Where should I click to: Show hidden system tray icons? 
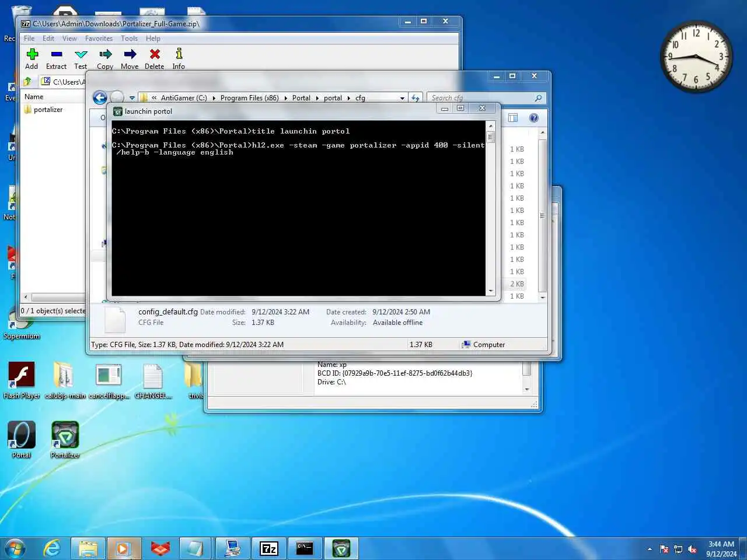[x=650, y=549]
